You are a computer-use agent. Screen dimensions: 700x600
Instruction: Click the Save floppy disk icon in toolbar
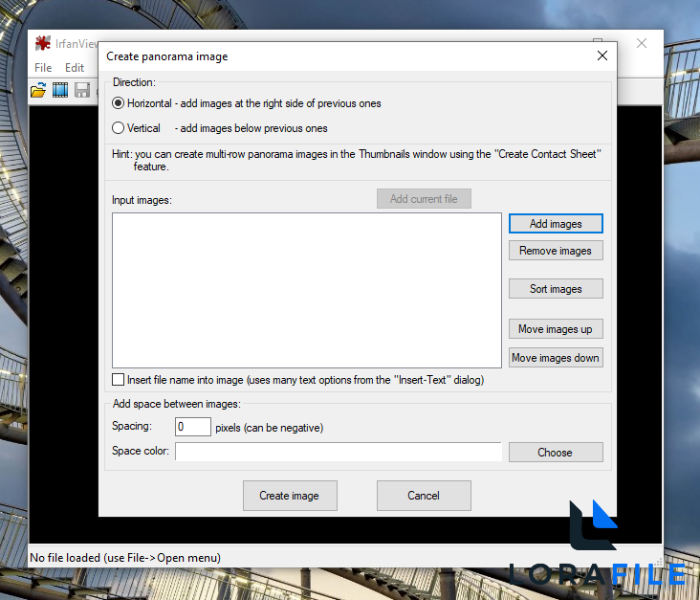82,90
